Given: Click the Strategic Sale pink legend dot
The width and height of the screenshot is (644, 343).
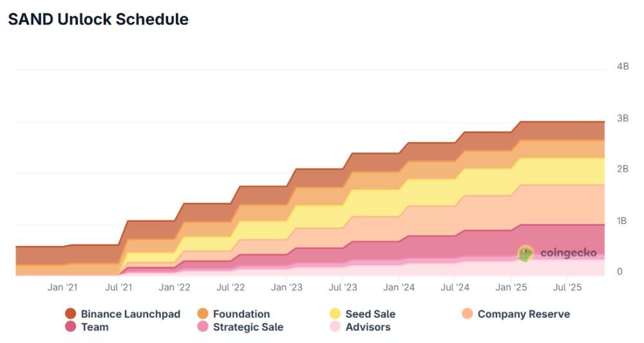Looking at the screenshot, I should click(x=203, y=327).
